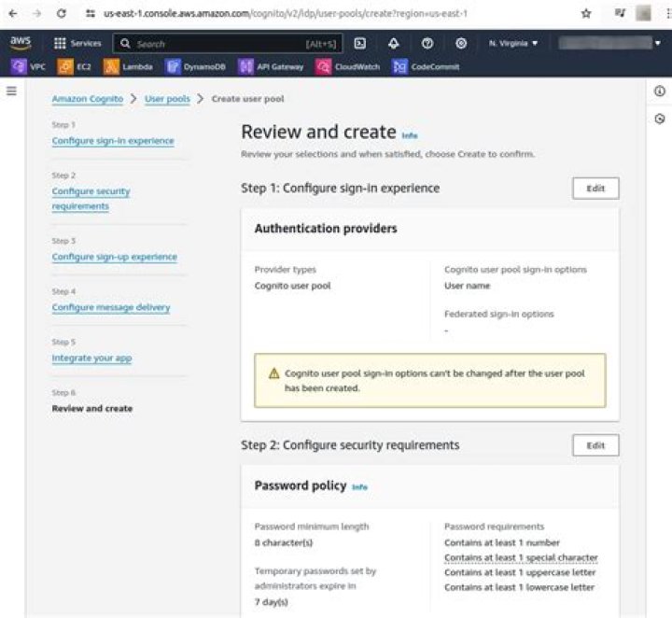Click the notifications bell icon
Image resolution: width=672 pixels, height=618 pixels.
point(394,43)
